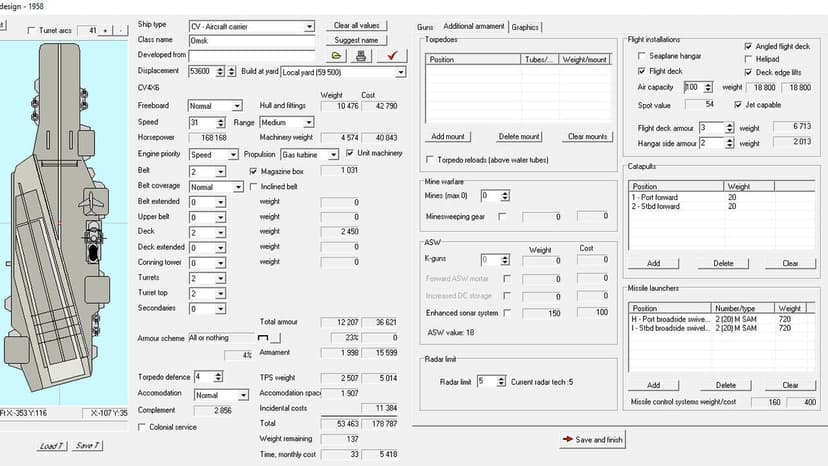This screenshot has height=466, width=828.
Task: Enable Colonial service checkbox
Action: 142,427
